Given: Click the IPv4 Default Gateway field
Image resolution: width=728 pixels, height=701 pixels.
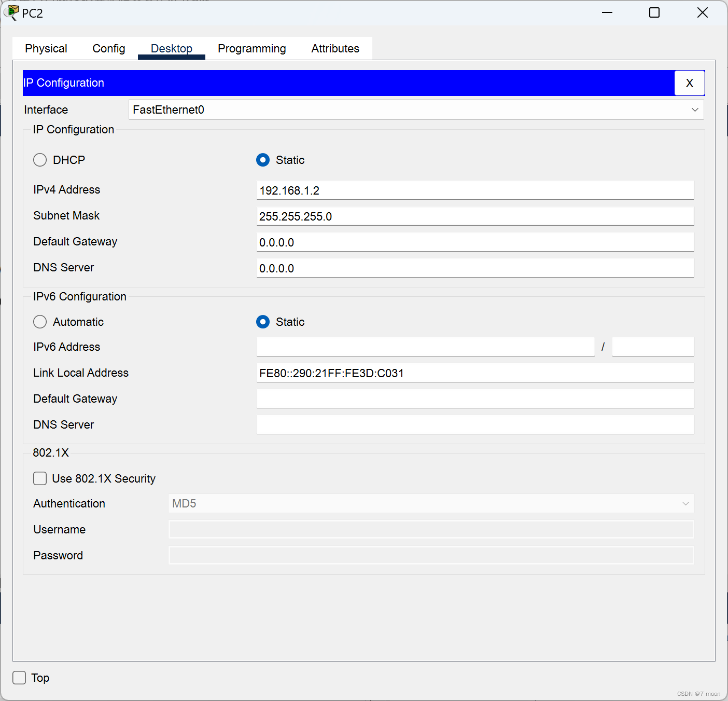Looking at the screenshot, I should click(475, 242).
